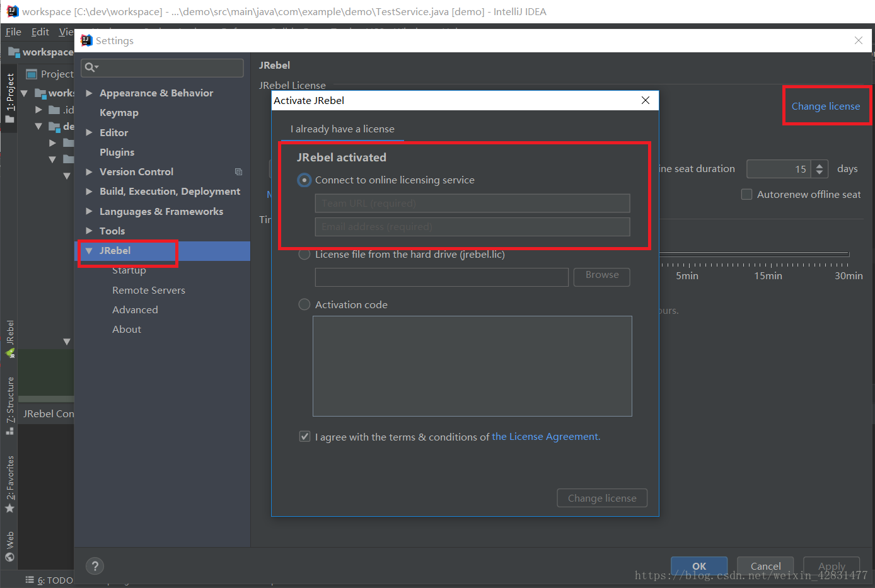875x588 pixels.
Task: Click the shared icon beside Version Control
Action: tap(238, 171)
